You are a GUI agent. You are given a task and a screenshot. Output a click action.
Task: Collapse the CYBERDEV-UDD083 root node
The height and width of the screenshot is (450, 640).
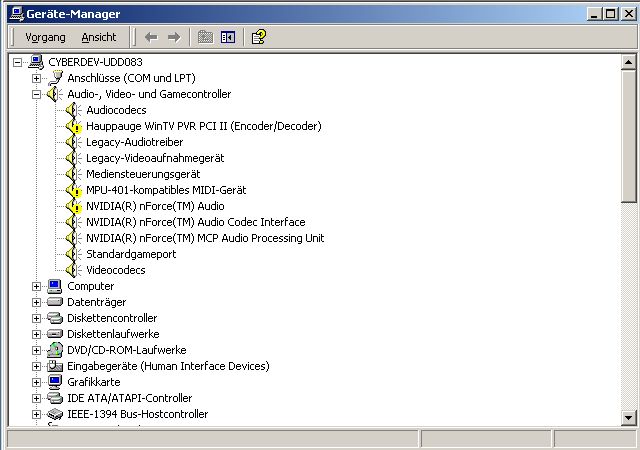(x=17, y=62)
